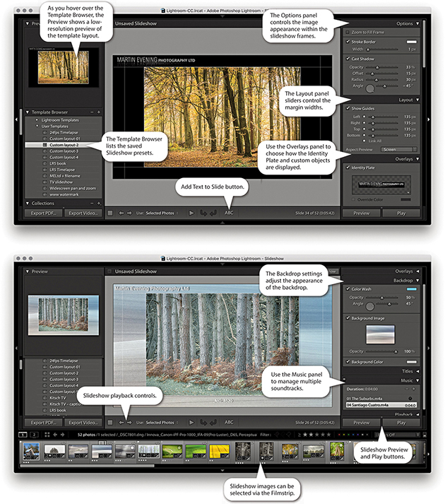Screen dimensions: 445x504
Task: Click plus icon on Collections header, upper window
Action: [99, 203]
